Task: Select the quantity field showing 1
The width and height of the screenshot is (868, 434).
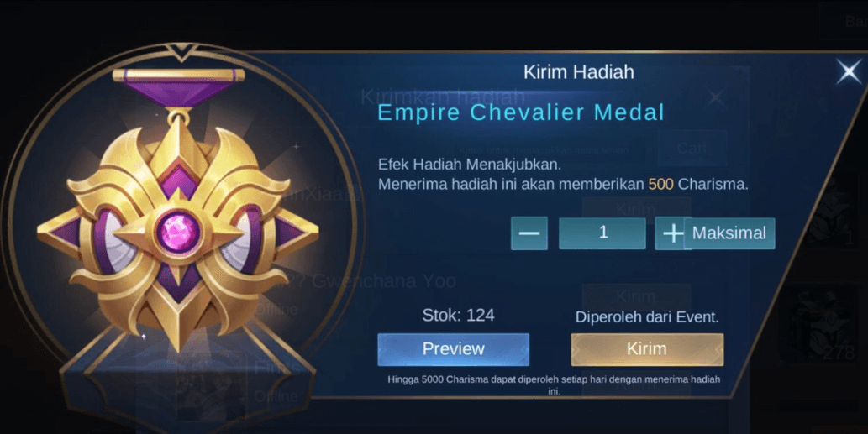Action: (x=602, y=233)
